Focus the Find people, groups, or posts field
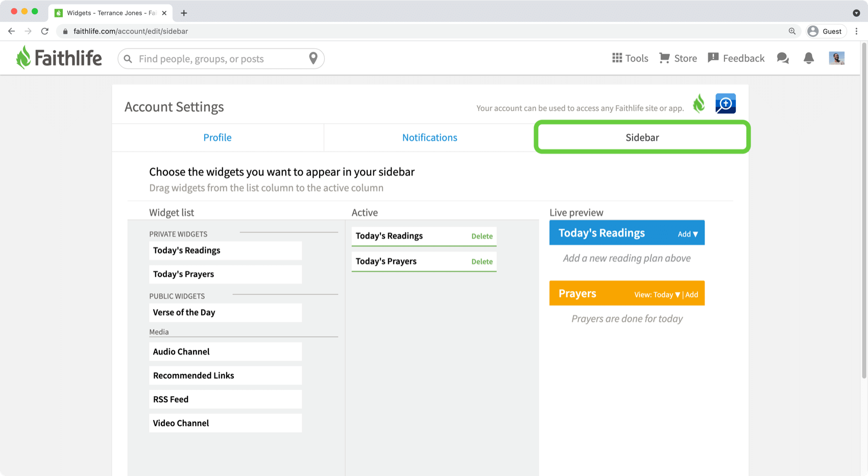868x476 pixels. [221, 59]
